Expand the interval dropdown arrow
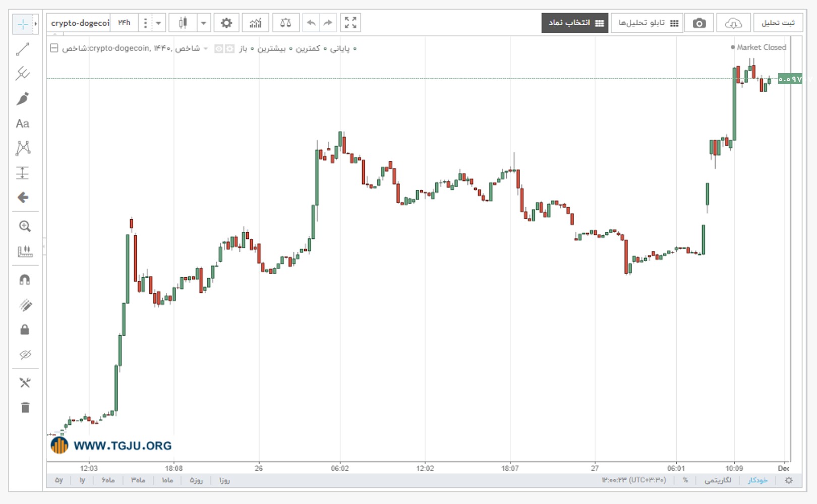 click(x=158, y=23)
